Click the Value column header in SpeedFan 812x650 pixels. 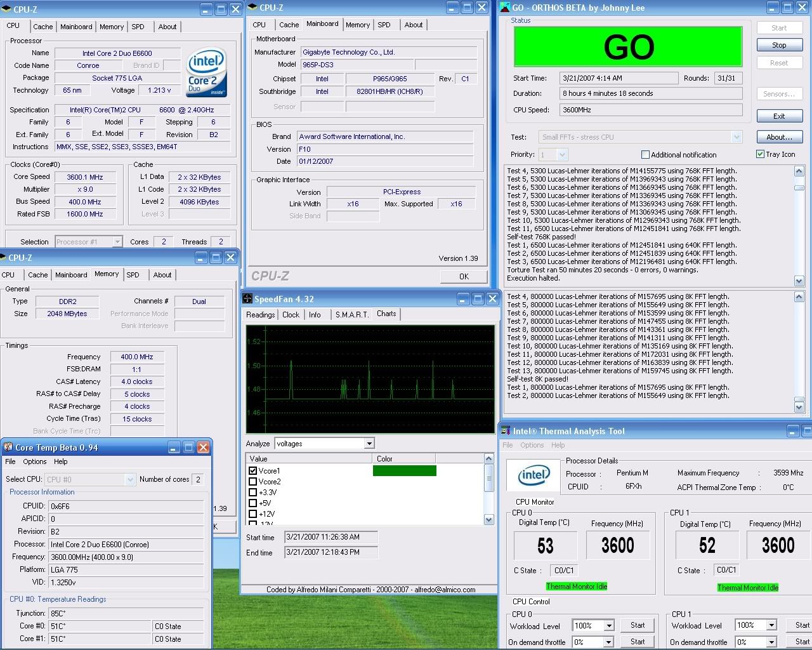click(309, 458)
